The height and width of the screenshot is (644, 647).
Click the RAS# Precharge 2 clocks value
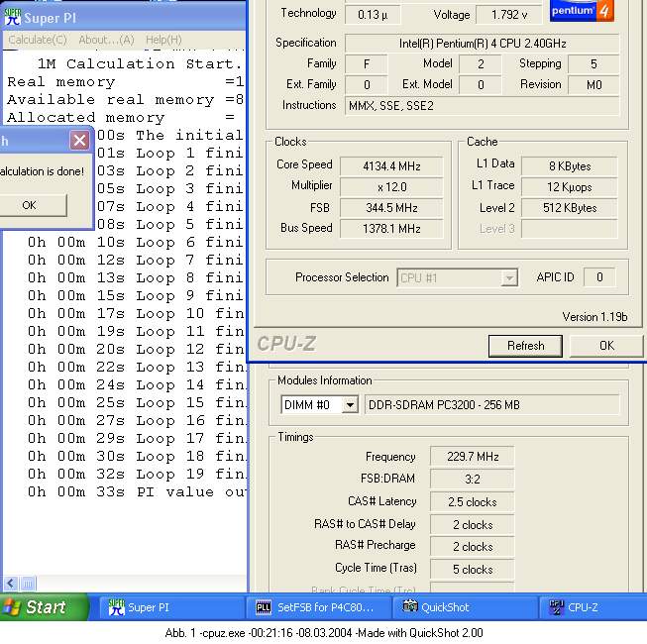point(473,546)
